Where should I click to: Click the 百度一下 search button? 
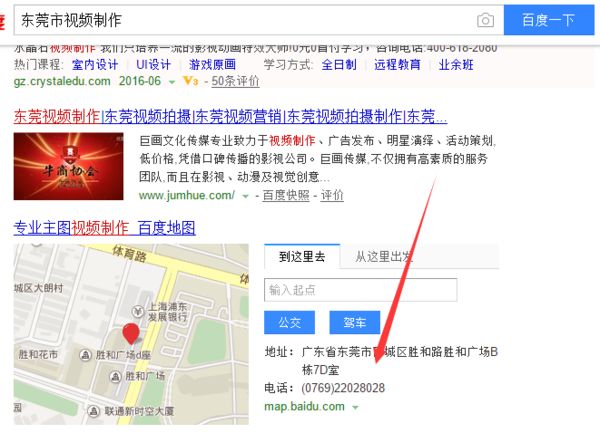[x=549, y=20]
